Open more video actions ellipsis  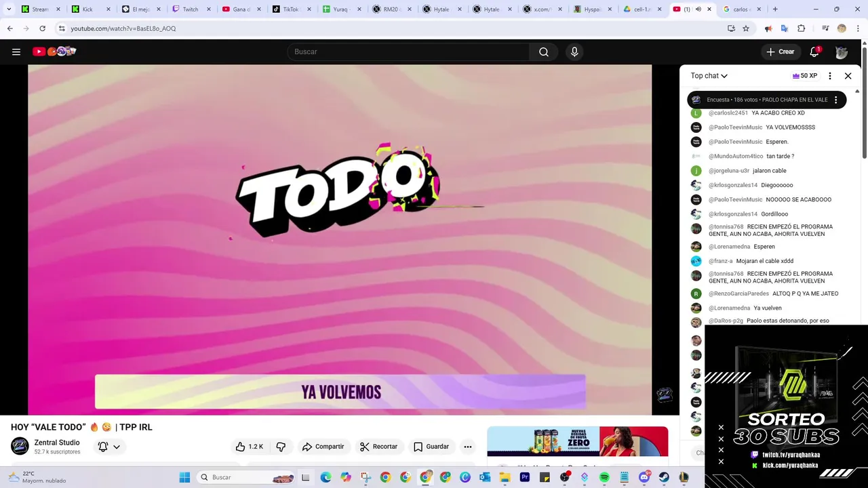pyautogui.click(x=467, y=447)
